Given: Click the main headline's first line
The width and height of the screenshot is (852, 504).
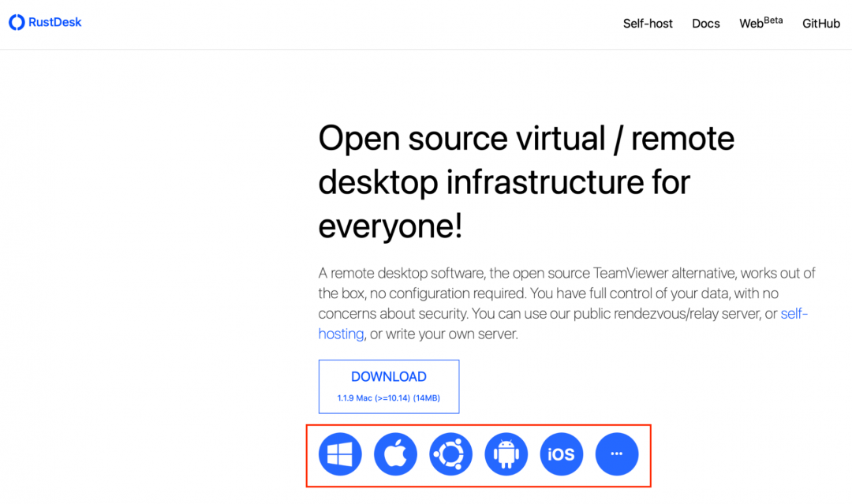Looking at the screenshot, I should 526,139.
